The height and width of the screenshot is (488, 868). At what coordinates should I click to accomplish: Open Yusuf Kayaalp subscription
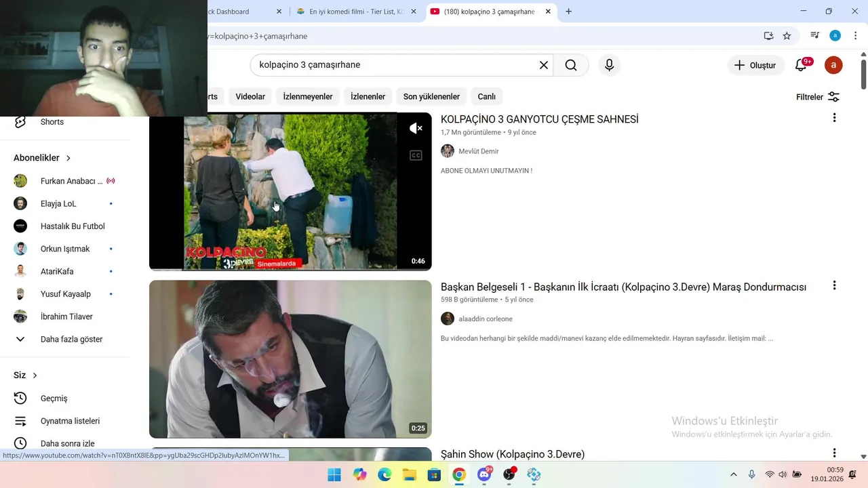(65, 294)
